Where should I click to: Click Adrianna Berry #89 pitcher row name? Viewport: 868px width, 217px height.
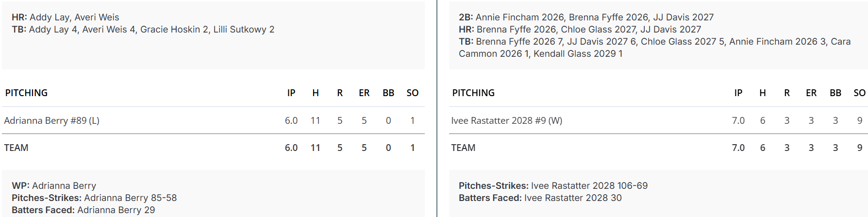pyautogui.click(x=51, y=120)
